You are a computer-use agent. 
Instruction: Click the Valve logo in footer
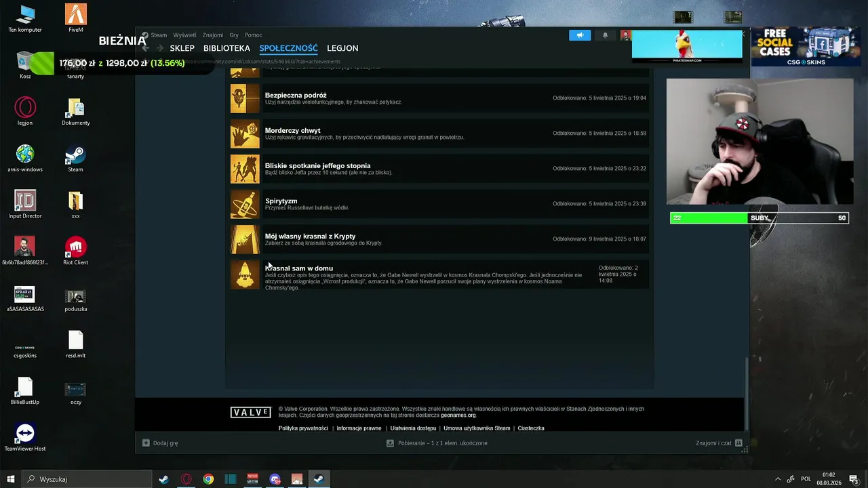pos(250,412)
